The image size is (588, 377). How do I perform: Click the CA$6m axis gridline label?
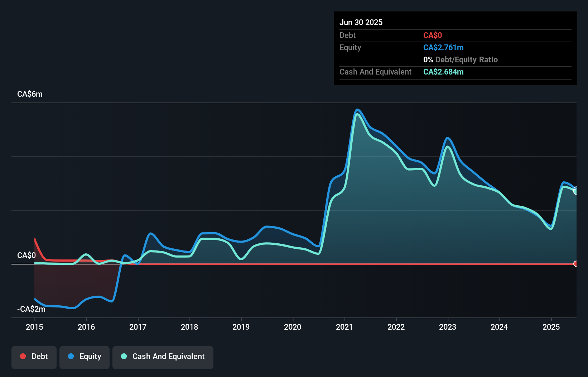30,94
